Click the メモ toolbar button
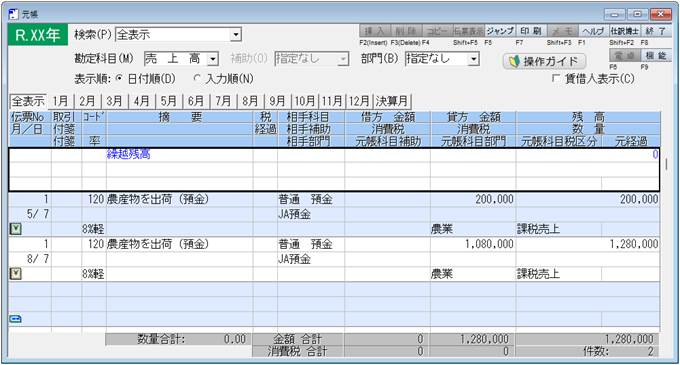The height and width of the screenshot is (365, 680). coord(562,31)
